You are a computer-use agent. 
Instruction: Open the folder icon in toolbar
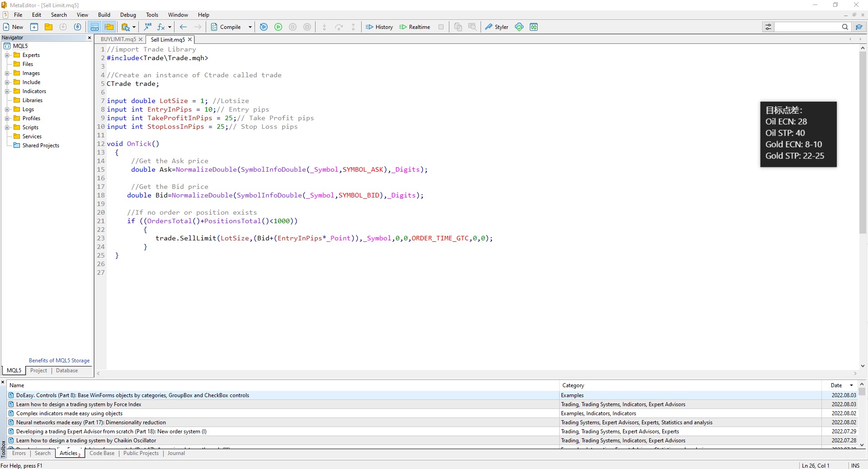pyautogui.click(x=48, y=27)
